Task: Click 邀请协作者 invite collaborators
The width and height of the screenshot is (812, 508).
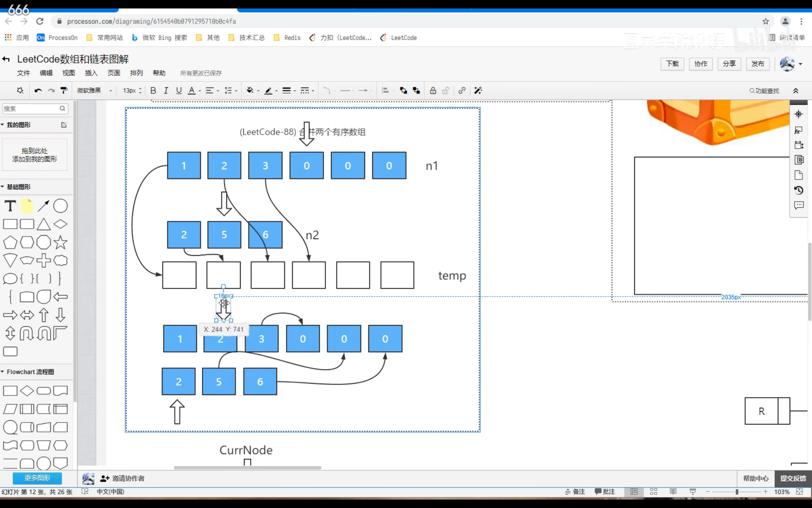Action: 123,478
